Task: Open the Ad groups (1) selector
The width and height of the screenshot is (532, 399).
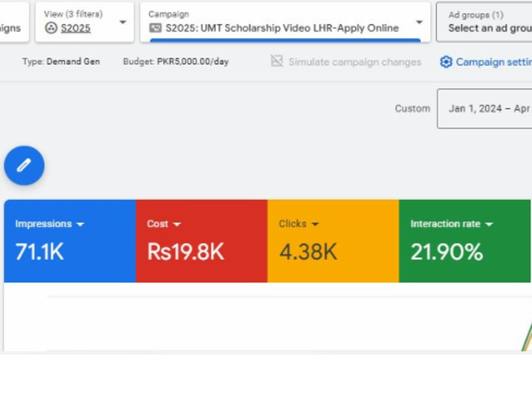Action: point(484,22)
